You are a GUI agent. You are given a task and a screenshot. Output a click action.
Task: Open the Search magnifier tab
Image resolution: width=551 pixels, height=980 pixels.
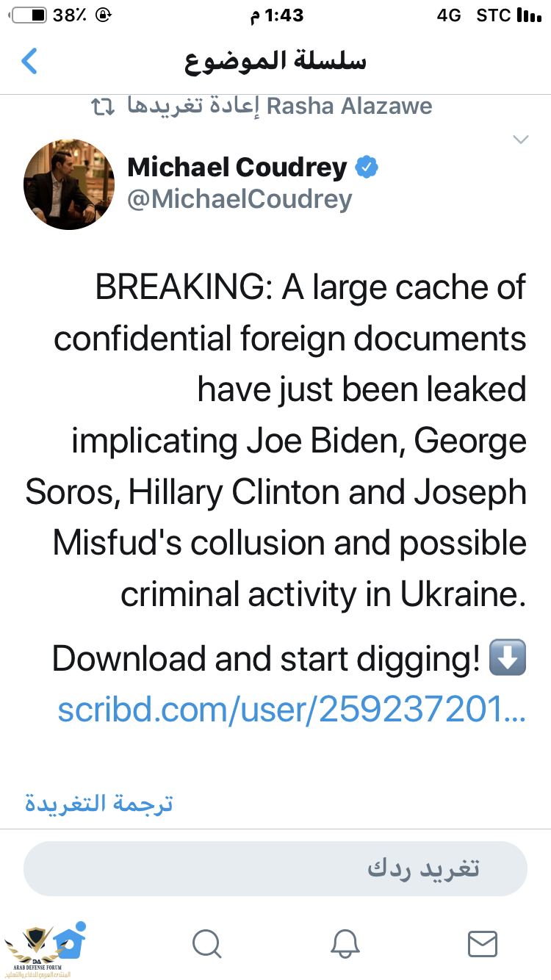coord(206,943)
